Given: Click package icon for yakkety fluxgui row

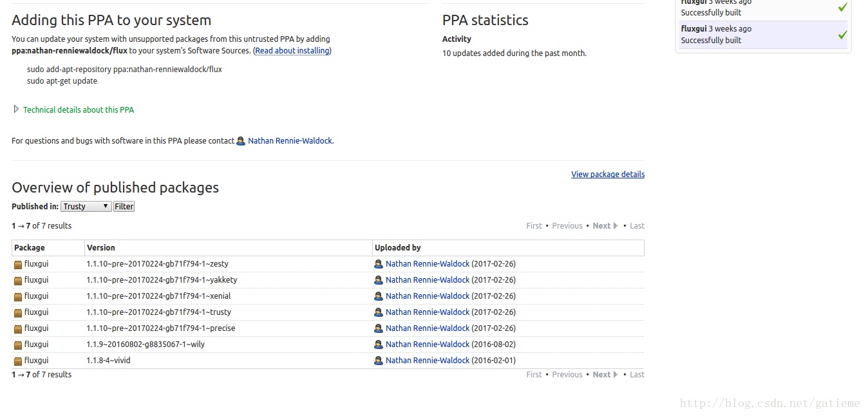Looking at the screenshot, I should click(x=18, y=281).
